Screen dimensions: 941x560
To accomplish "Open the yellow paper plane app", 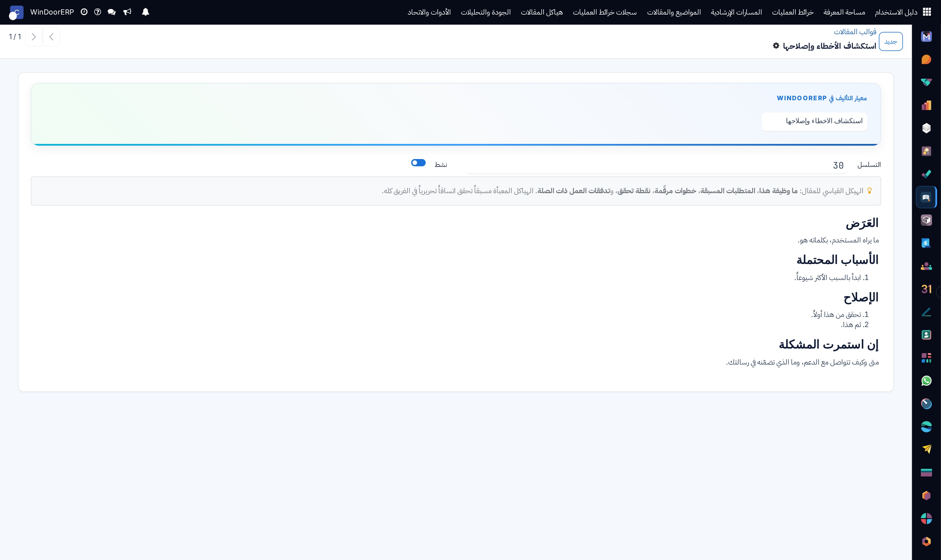I will 926,450.
